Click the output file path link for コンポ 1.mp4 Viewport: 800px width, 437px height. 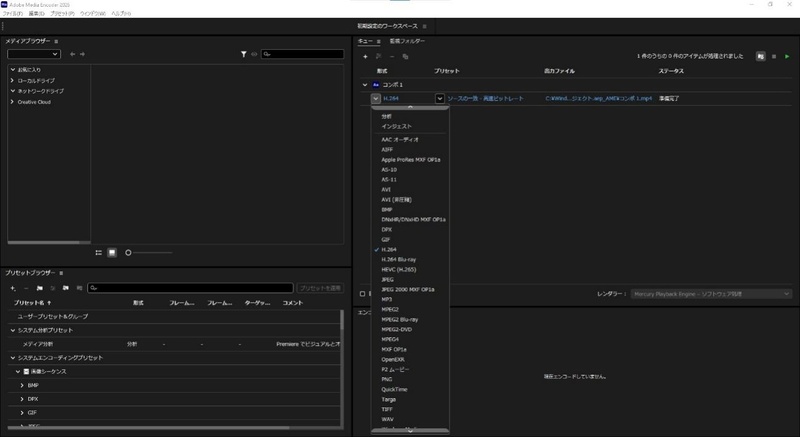(x=598, y=98)
